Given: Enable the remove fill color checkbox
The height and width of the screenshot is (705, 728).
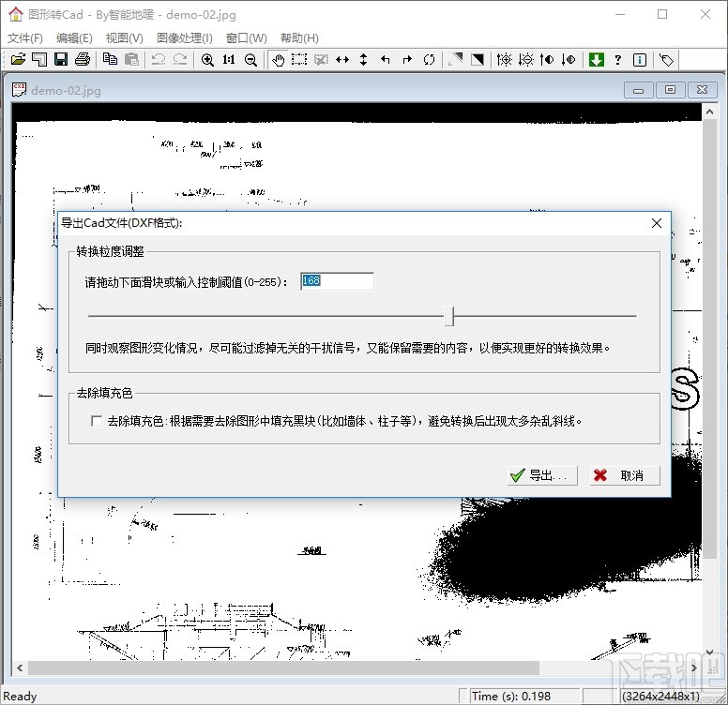Looking at the screenshot, I should coord(97,421).
